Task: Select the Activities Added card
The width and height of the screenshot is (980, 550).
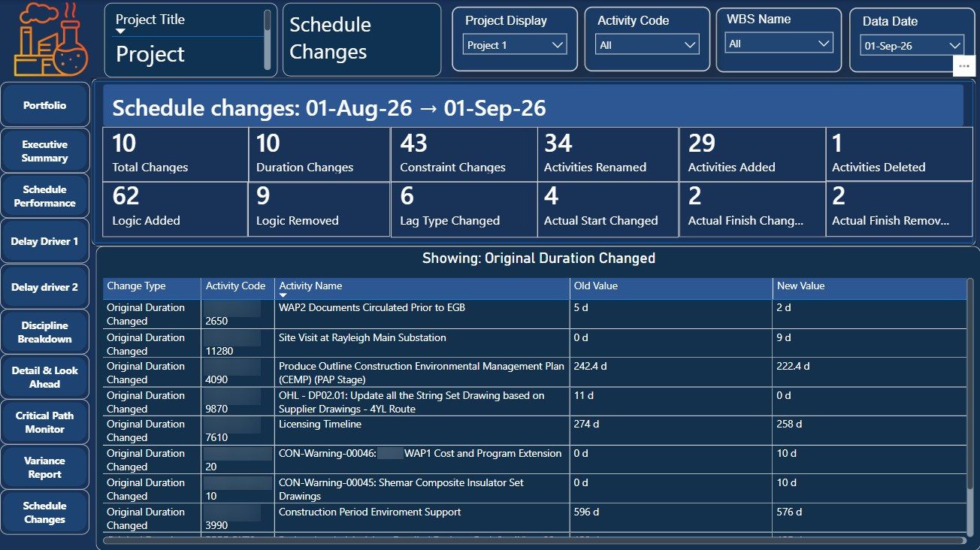Action: 752,154
